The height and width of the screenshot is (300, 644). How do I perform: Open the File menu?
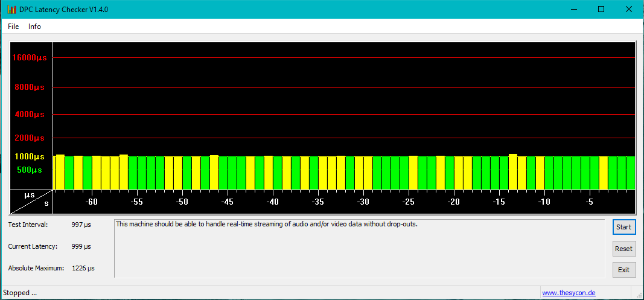point(13,27)
